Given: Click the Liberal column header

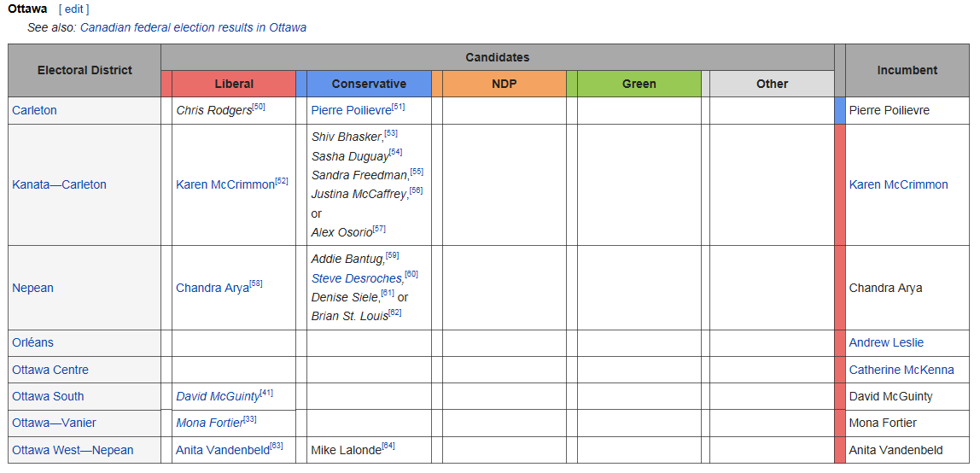Looking at the screenshot, I should (234, 84).
